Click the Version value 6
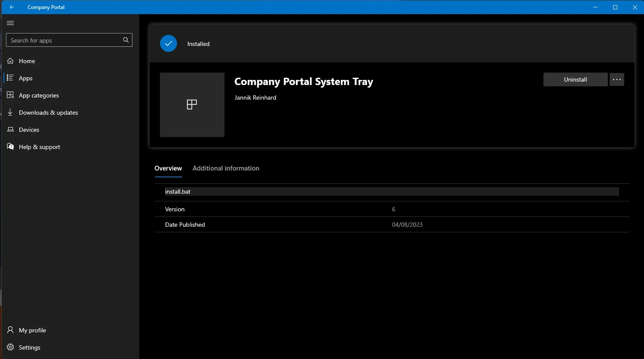 click(393, 209)
